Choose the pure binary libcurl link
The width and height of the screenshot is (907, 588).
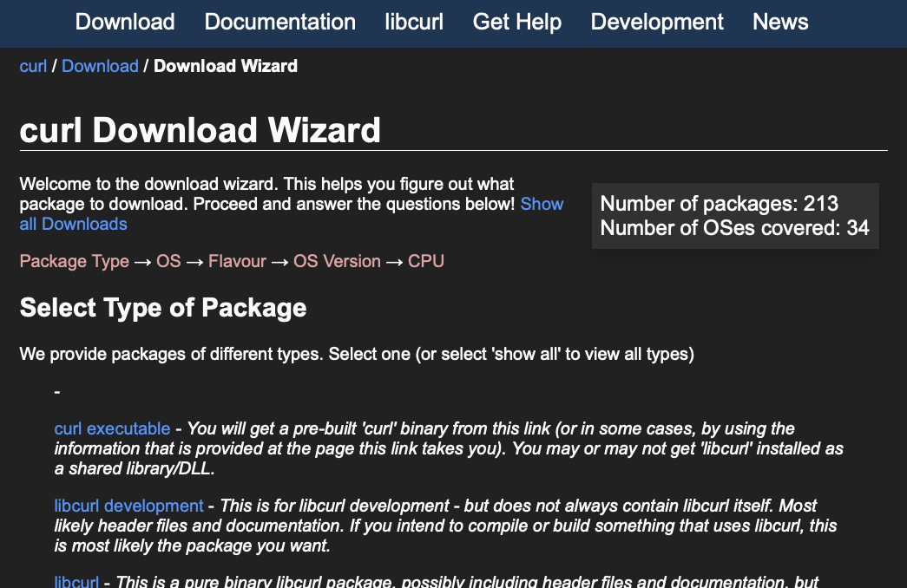coord(76,581)
